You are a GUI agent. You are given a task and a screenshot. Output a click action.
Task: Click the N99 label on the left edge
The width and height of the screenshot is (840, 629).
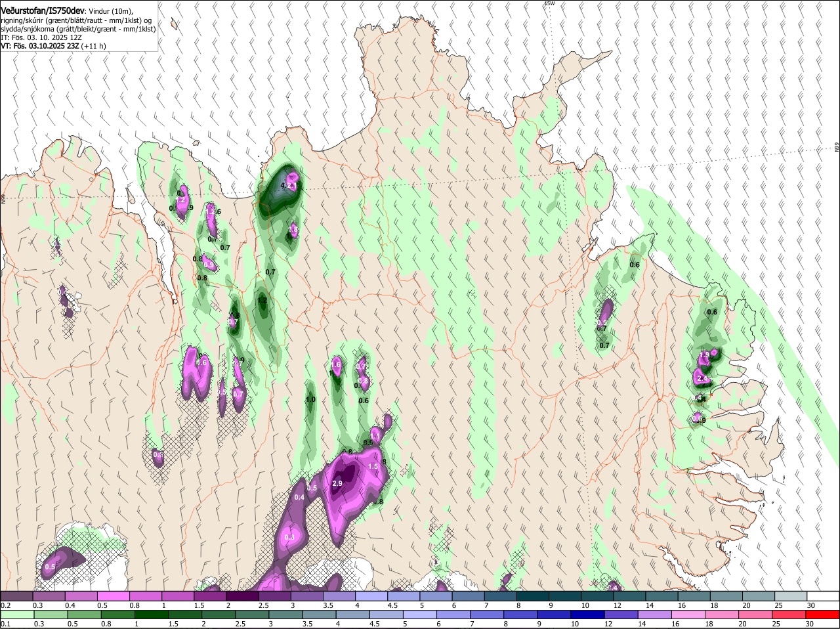pyautogui.click(x=3, y=198)
